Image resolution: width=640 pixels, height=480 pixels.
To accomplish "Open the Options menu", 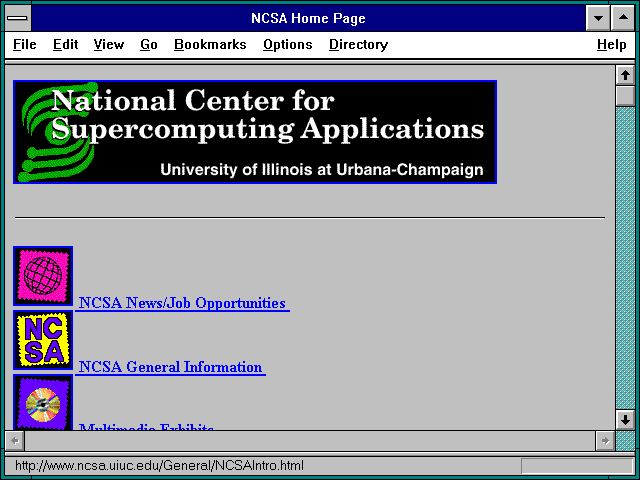I will click(288, 44).
